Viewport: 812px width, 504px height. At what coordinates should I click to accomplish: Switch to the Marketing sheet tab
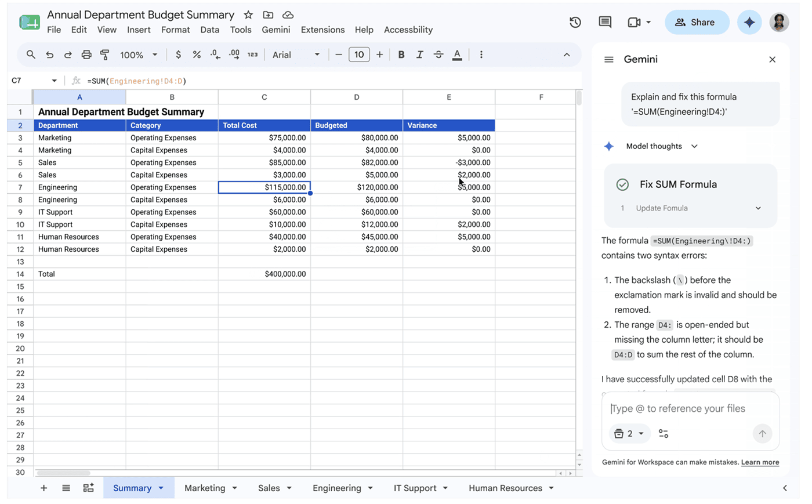click(205, 488)
